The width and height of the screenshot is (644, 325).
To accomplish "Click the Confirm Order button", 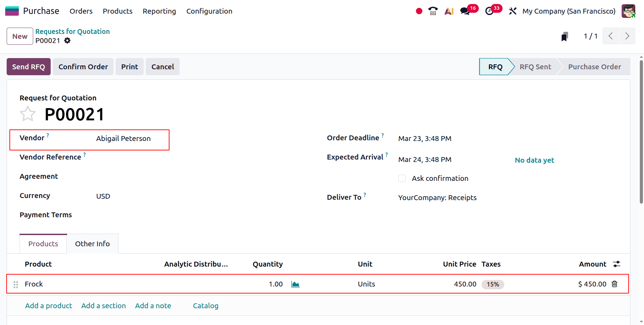I will pos(83,67).
